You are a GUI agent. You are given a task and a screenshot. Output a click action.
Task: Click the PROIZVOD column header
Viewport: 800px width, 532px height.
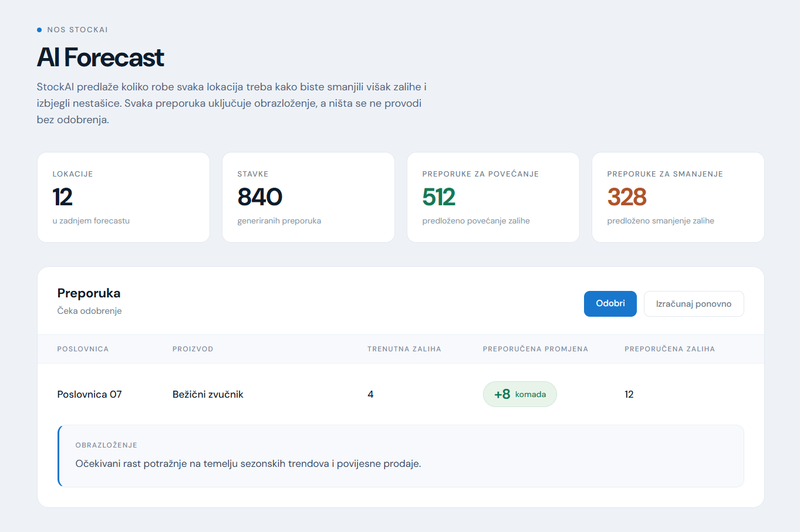193,349
